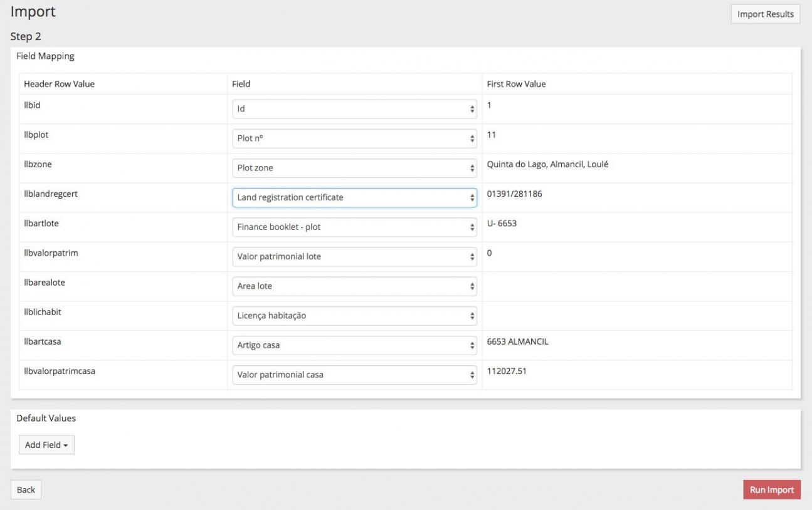The height and width of the screenshot is (510, 812).
Task: Open the Id field mapping dropdown
Action: click(354, 109)
